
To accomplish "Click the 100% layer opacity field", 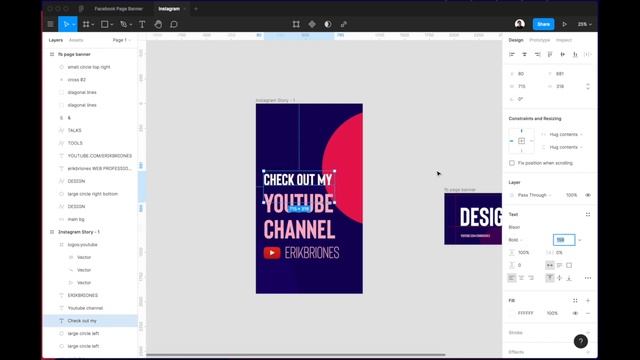I will tap(571, 195).
